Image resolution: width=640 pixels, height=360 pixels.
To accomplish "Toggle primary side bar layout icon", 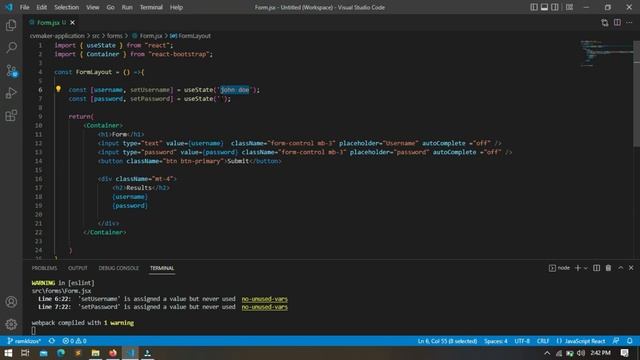I will tap(534, 7).
